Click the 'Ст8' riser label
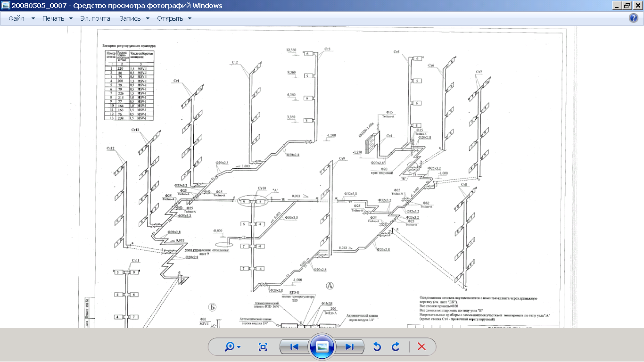 [x=464, y=184]
